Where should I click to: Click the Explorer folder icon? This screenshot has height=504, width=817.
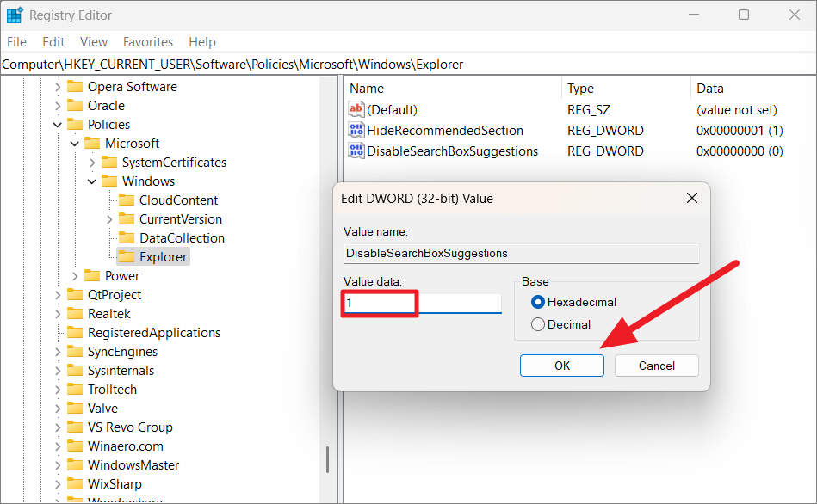click(x=127, y=256)
